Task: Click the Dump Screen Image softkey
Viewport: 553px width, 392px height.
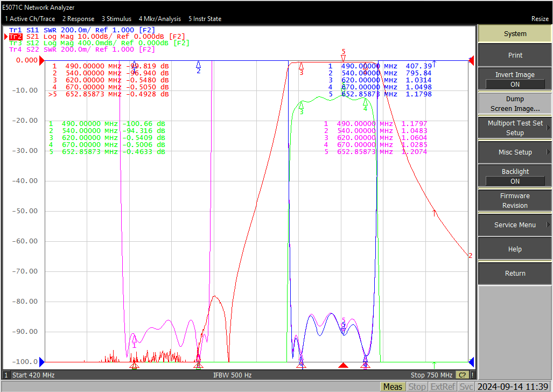Action: tap(515, 104)
